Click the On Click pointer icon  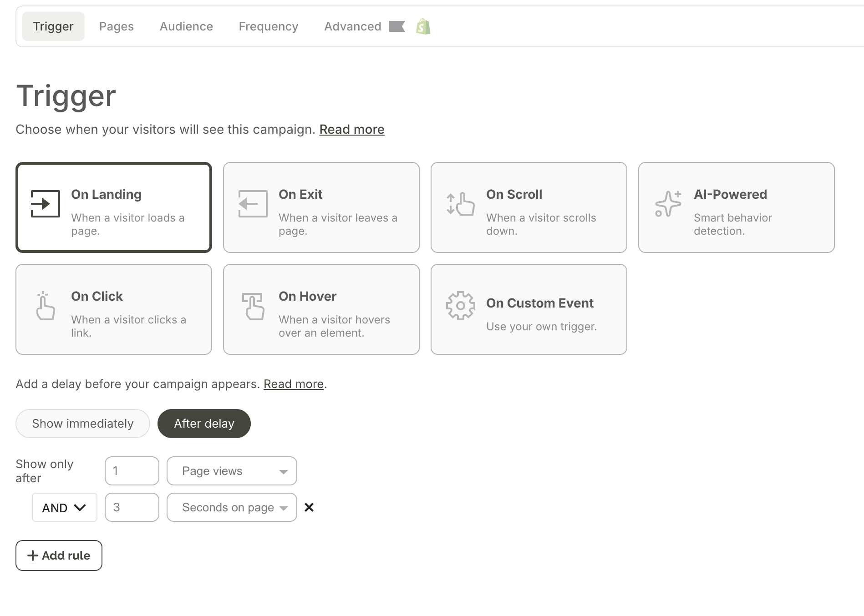[x=45, y=306]
